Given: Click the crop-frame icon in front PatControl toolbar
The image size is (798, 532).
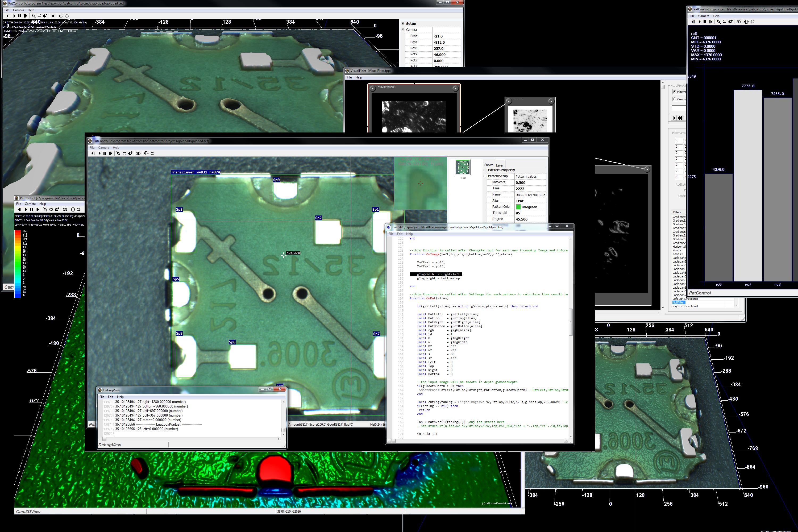Looking at the screenshot, I should (x=152, y=153).
